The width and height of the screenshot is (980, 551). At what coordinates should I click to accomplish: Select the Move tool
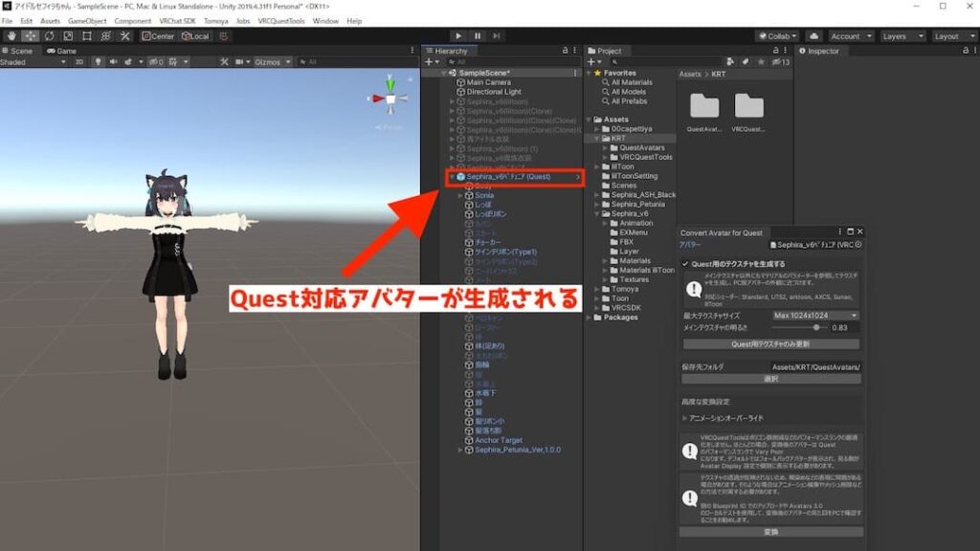click(x=30, y=36)
